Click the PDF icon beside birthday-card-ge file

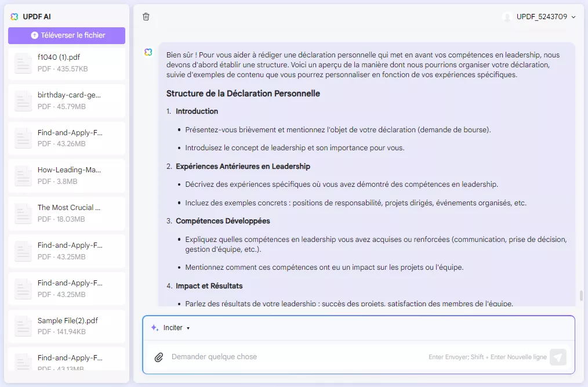pos(22,100)
